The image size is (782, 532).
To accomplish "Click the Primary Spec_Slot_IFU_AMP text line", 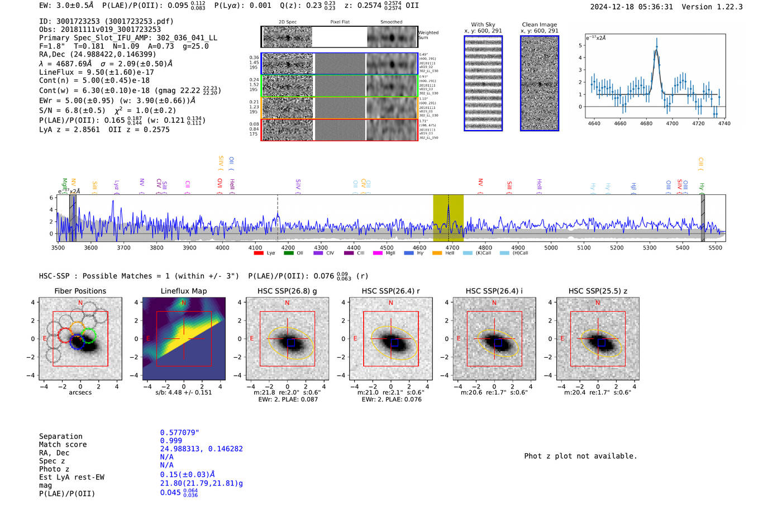I will pyautogui.click(x=128, y=38).
